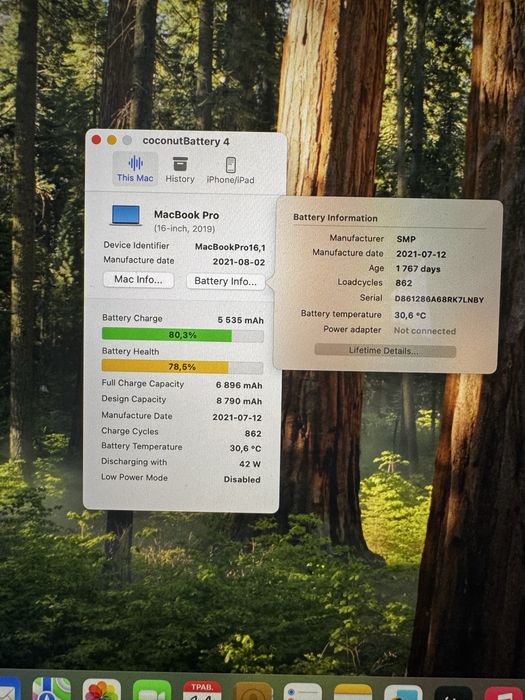Open Calendar from the Dock
This screenshot has height=700, width=525.
(202, 690)
